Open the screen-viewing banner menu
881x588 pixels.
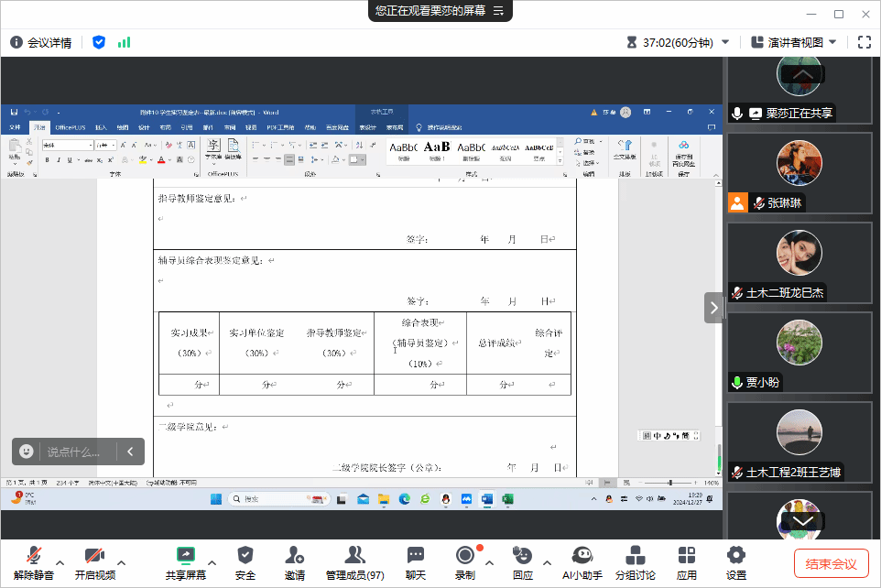point(499,11)
